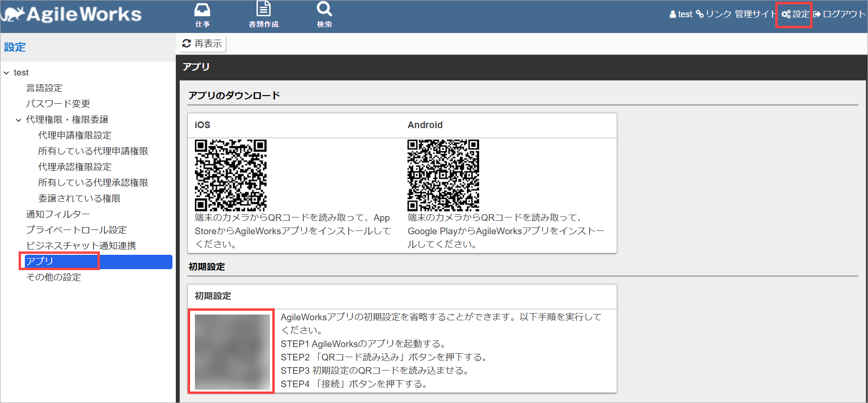Select 代理承認権限設定 tree item
Image resolution: width=868 pixels, height=403 pixels.
click(75, 167)
